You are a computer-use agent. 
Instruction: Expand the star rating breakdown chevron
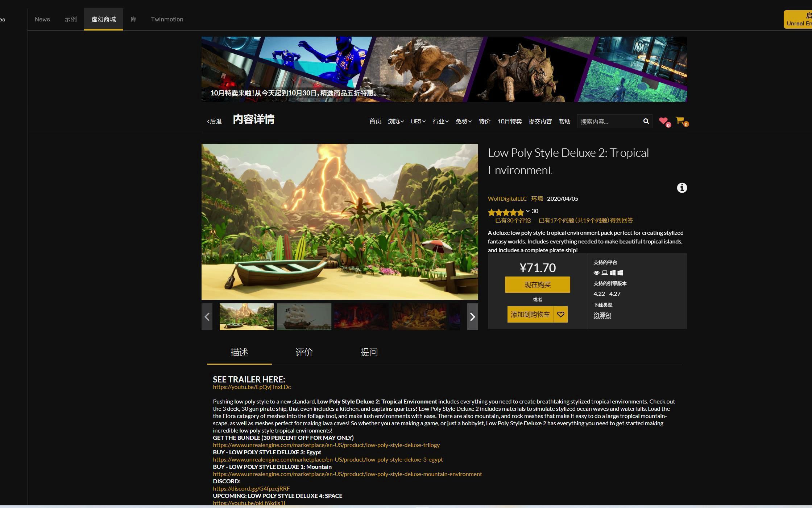528,212
